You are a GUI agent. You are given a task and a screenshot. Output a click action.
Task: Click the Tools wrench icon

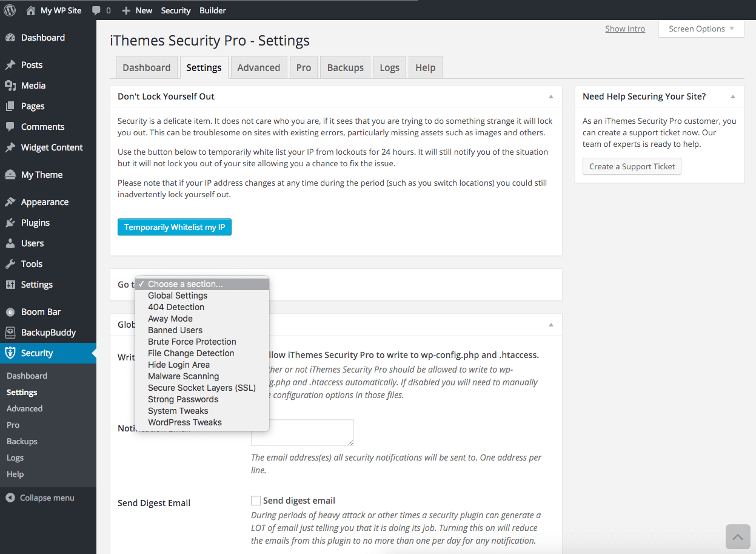pos(10,264)
